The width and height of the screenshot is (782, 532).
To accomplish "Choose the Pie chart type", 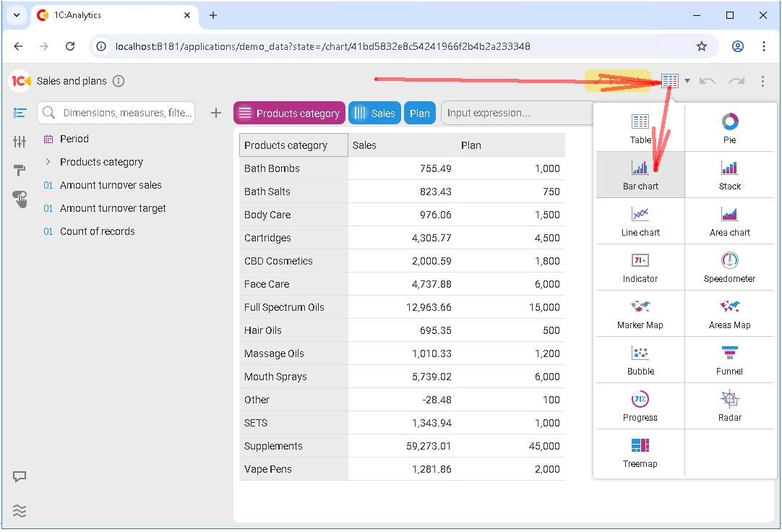I will [x=729, y=128].
